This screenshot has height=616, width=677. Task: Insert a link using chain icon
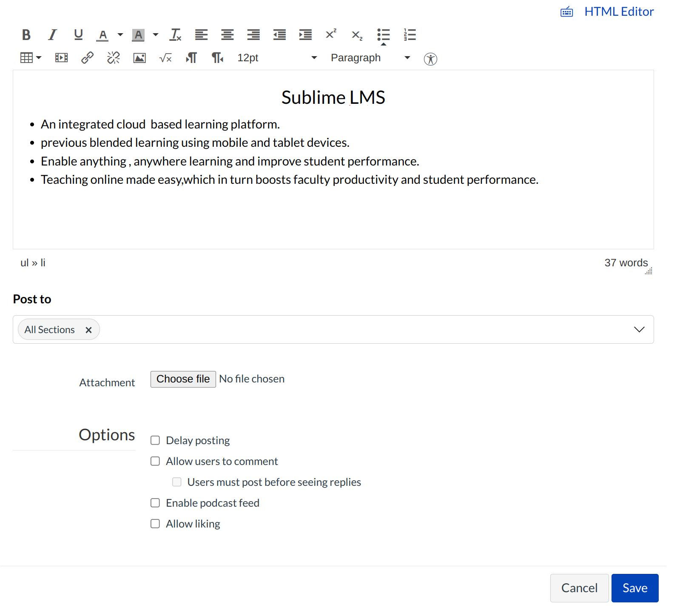tap(87, 58)
